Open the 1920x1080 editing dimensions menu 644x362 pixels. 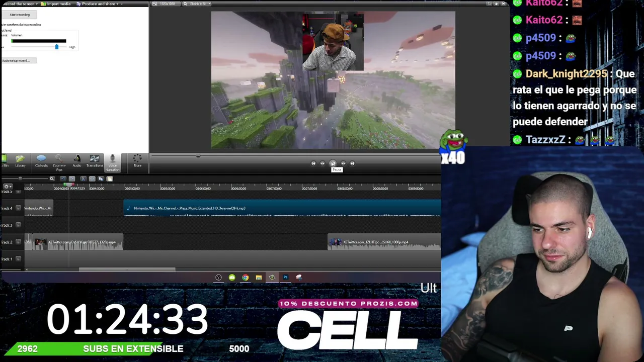[x=166, y=4]
